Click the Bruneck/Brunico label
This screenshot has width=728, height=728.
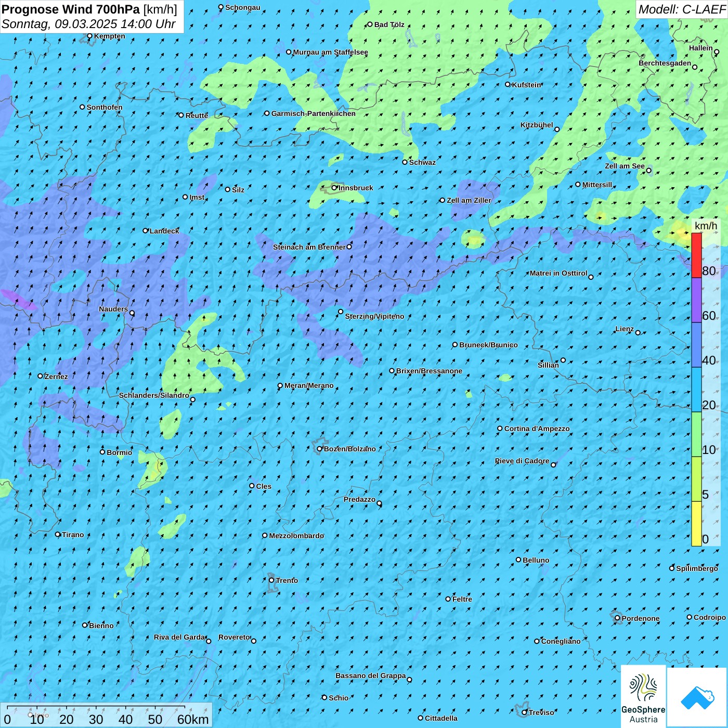pos(488,345)
